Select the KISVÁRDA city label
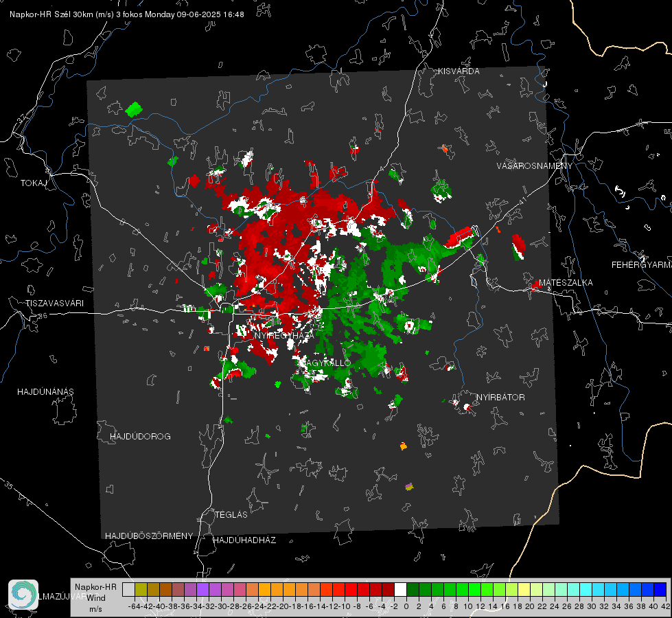This screenshot has width=672, height=618. 459,71
